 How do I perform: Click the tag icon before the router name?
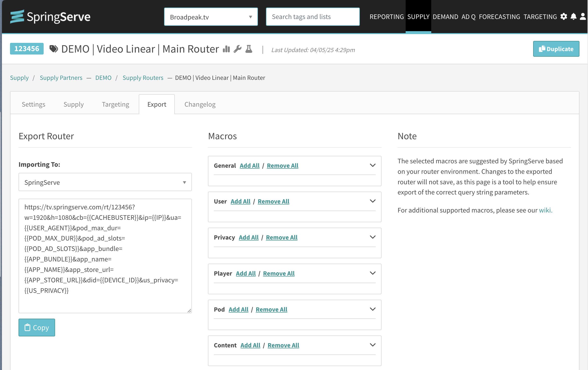coord(53,49)
